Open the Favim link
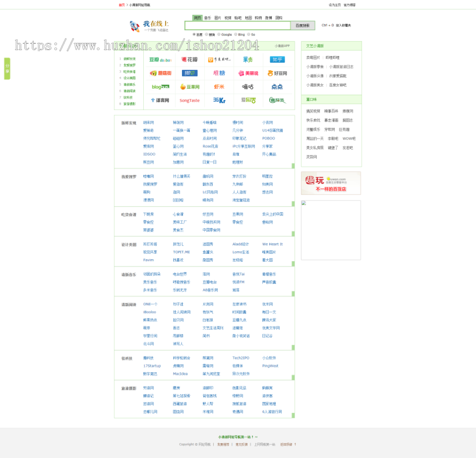The height and width of the screenshot is (458, 476). coord(149,260)
